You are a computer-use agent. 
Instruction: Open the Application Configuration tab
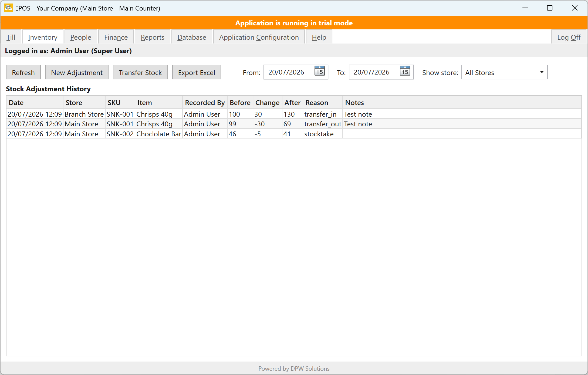(259, 37)
